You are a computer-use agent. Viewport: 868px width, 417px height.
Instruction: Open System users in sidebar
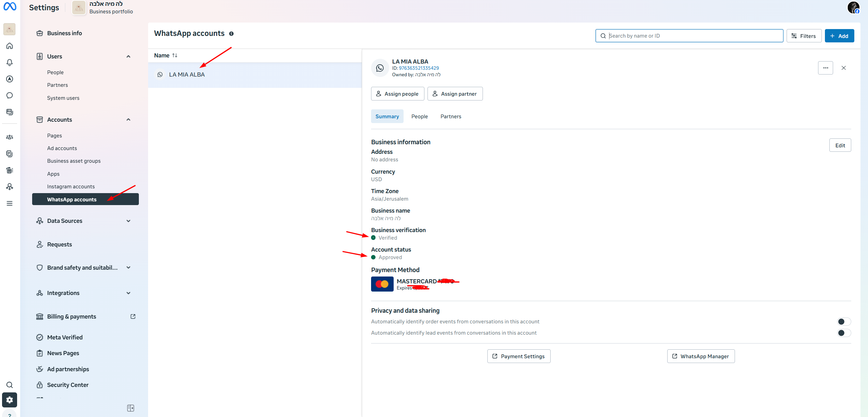(63, 98)
